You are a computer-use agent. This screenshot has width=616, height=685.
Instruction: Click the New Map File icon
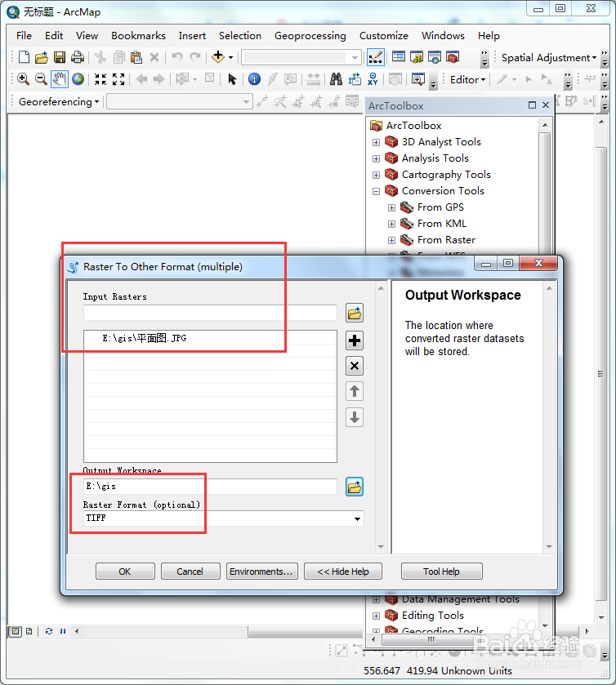[x=24, y=57]
